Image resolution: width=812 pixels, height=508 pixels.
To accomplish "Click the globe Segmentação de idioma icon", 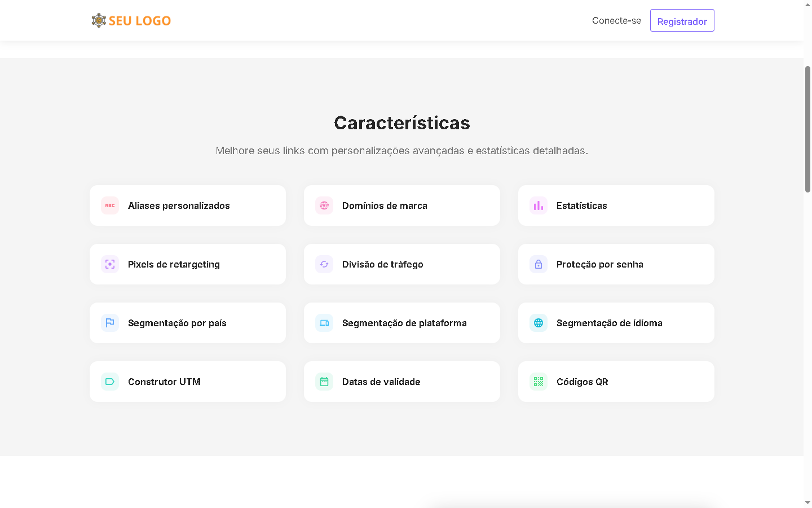I will [x=539, y=323].
